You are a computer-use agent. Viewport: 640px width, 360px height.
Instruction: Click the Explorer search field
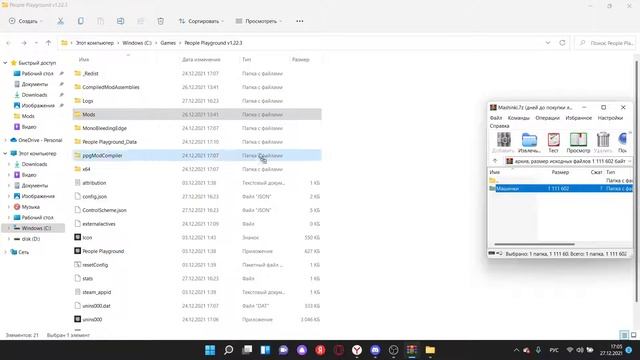(606, 43)
